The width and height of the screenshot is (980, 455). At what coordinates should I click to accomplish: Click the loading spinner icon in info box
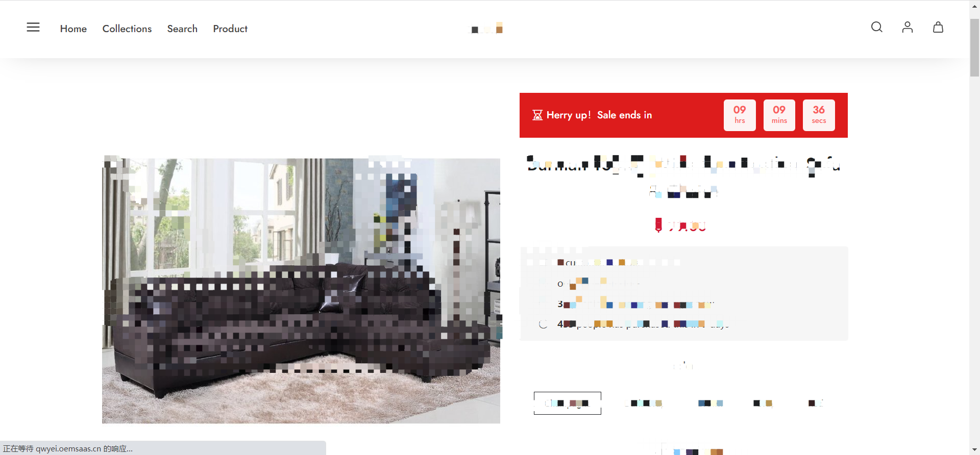pos(543,324)
